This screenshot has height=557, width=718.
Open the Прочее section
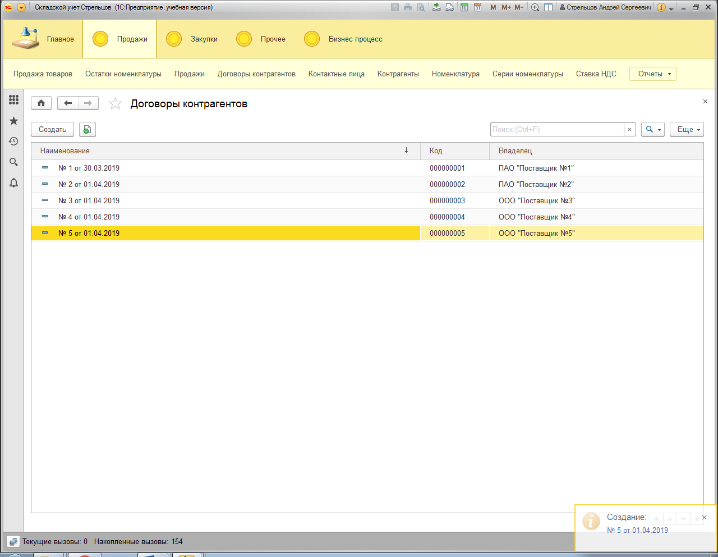tap(261, 39)
